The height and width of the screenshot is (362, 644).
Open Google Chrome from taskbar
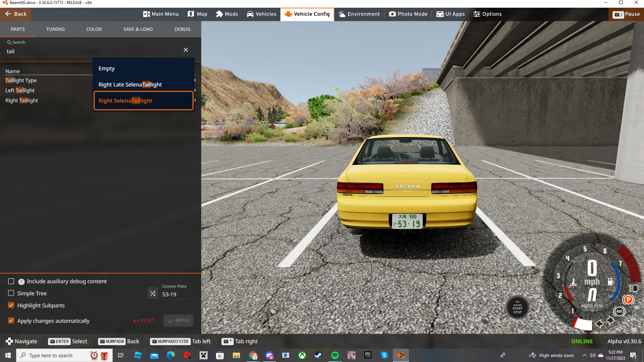(x=253, y=355)
